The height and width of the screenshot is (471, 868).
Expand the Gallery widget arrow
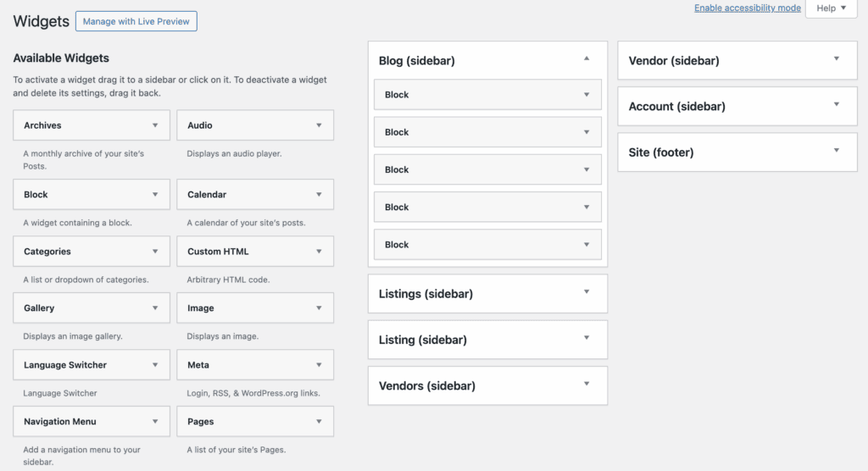pyautogui.click(x=155, y=308)
